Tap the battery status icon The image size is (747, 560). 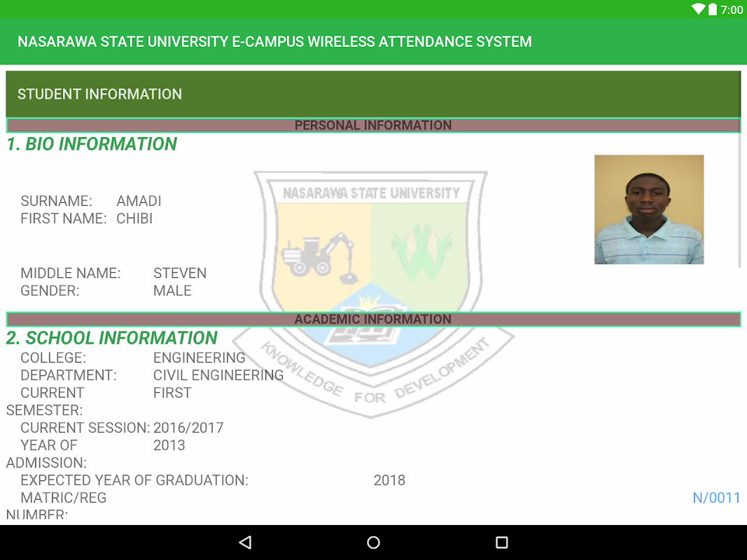point(713,9)
